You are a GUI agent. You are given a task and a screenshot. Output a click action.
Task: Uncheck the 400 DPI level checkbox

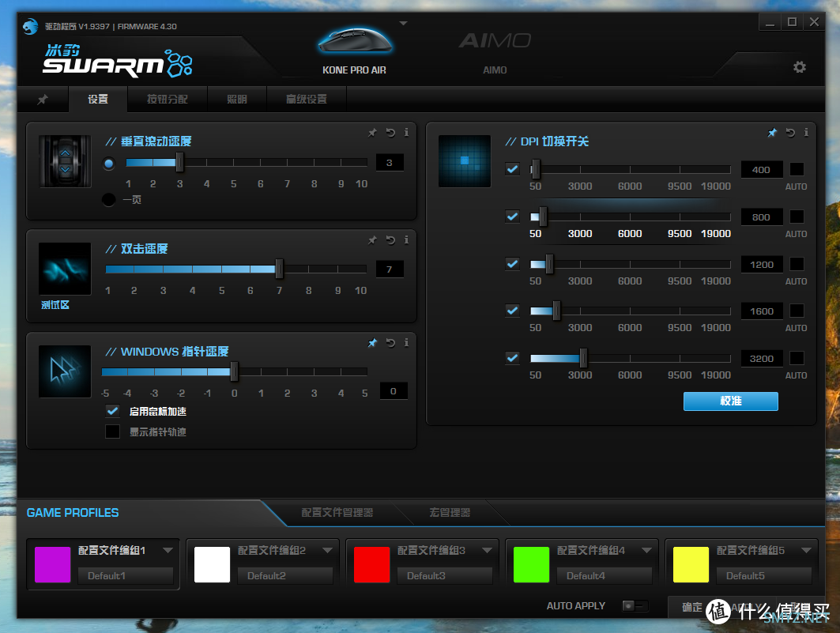(x=513, y=169)
